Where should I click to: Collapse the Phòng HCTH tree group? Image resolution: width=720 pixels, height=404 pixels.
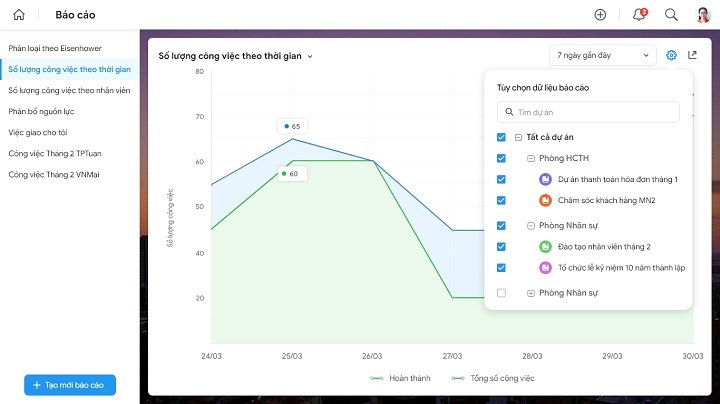pyautogui.click(x=531, y=158)
